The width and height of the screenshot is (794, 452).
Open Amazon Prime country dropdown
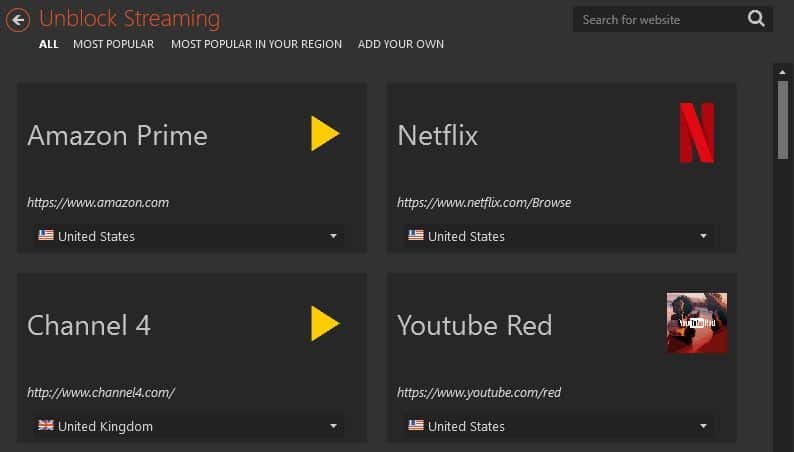click(x=189, y=236)
